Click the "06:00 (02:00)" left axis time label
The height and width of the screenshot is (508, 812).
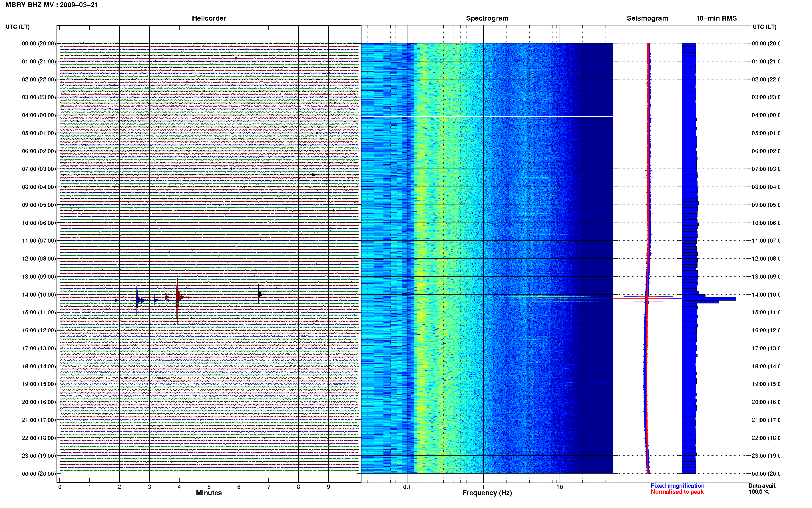click(x=39, y=151)
